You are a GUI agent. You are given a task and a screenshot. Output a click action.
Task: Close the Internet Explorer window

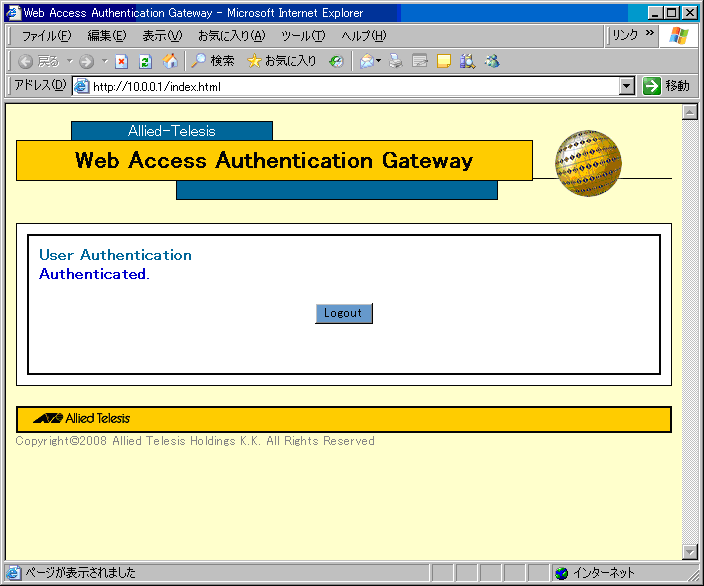click(690, 13)
